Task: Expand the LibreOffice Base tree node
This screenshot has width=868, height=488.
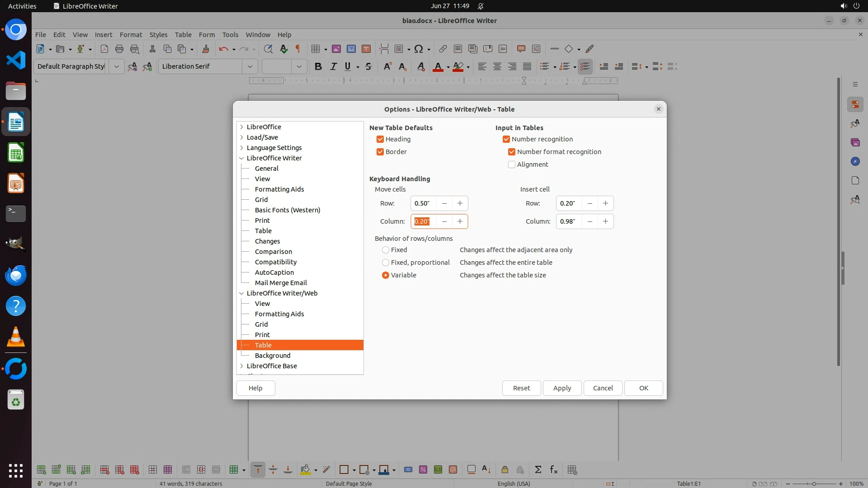Action: (242, 366)
